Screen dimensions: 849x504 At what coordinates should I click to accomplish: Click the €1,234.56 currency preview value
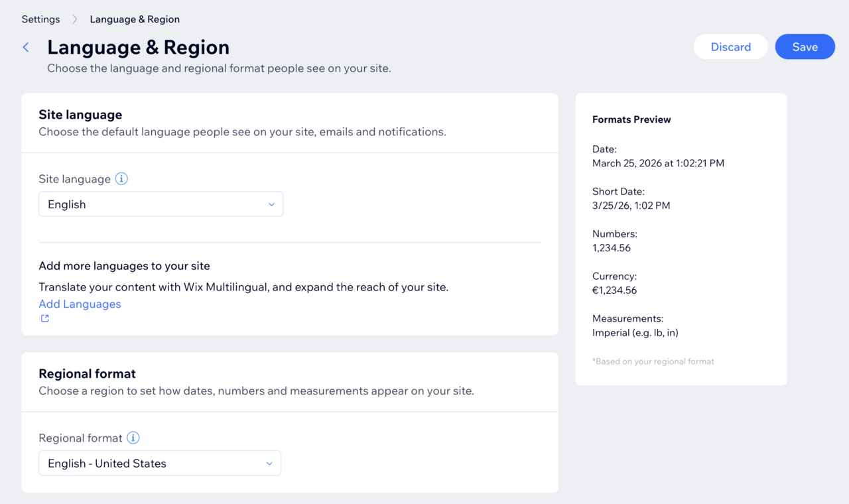(x=614, y=290)
